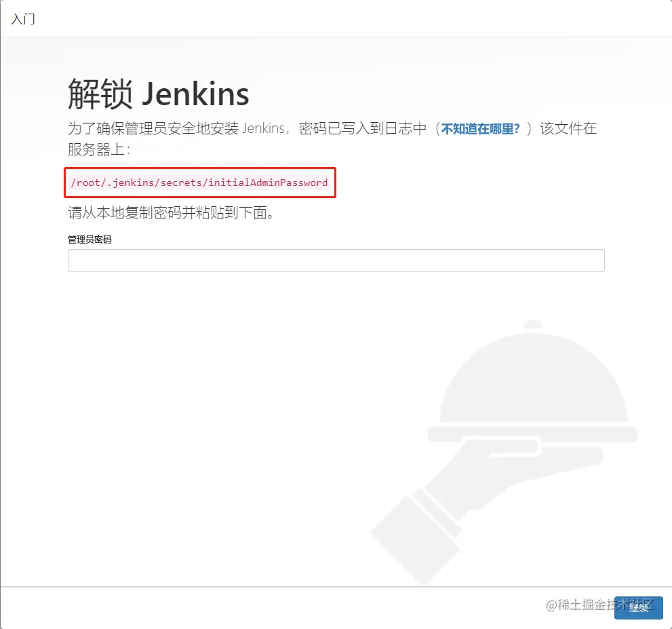Image resolution: width=672 pixels, height=629 pixels.
Task: Click the '请从本地复制密码并粘贴到下面。' instruction text
Action: click(172, 212)
